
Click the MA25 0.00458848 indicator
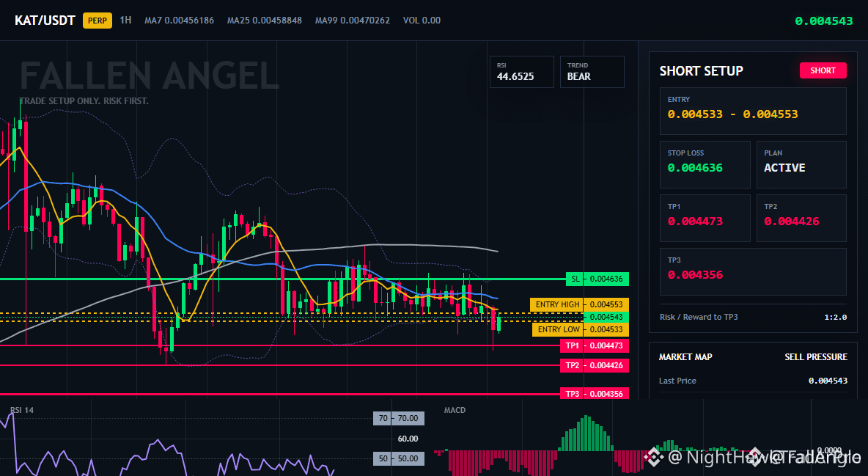pos(265,21)
